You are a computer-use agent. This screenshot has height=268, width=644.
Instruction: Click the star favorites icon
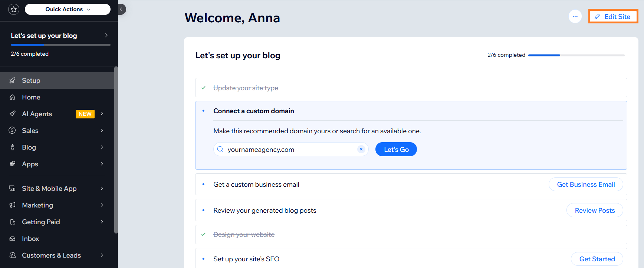click(14, 9)
